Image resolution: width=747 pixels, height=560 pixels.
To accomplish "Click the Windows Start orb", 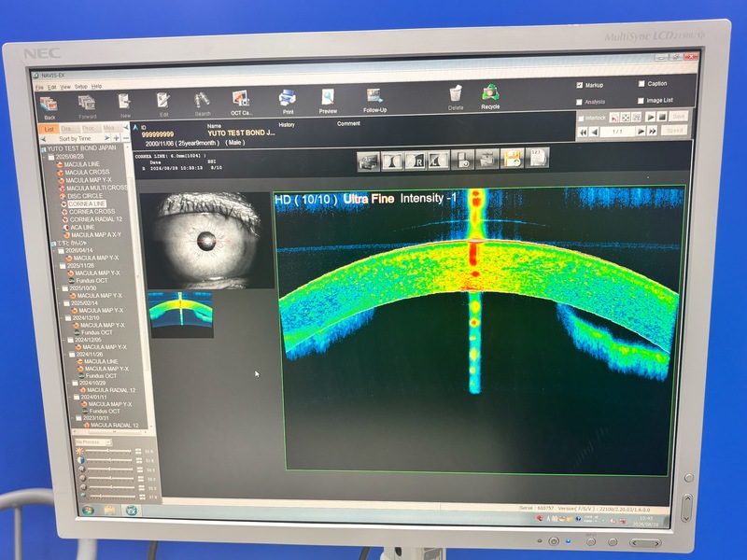I will coord(88,510).
